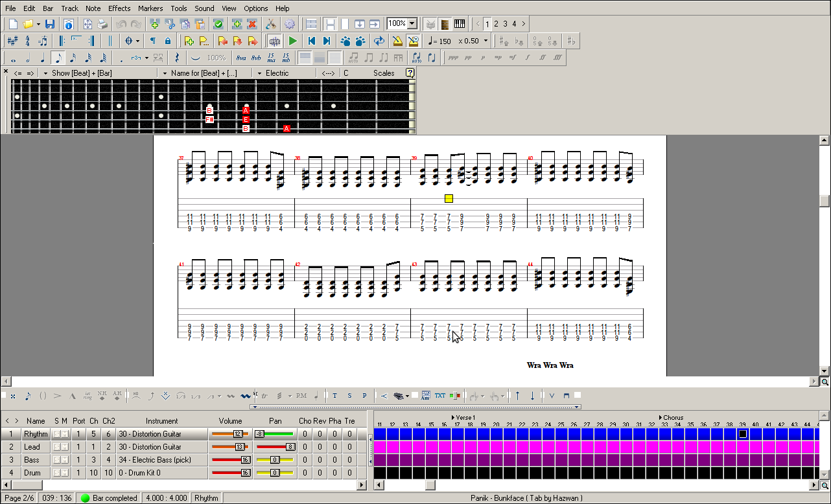Viewport: 831px width, 504px height.
Task: Open the tuplet dropdown arrow
Action: click(146, 58)
